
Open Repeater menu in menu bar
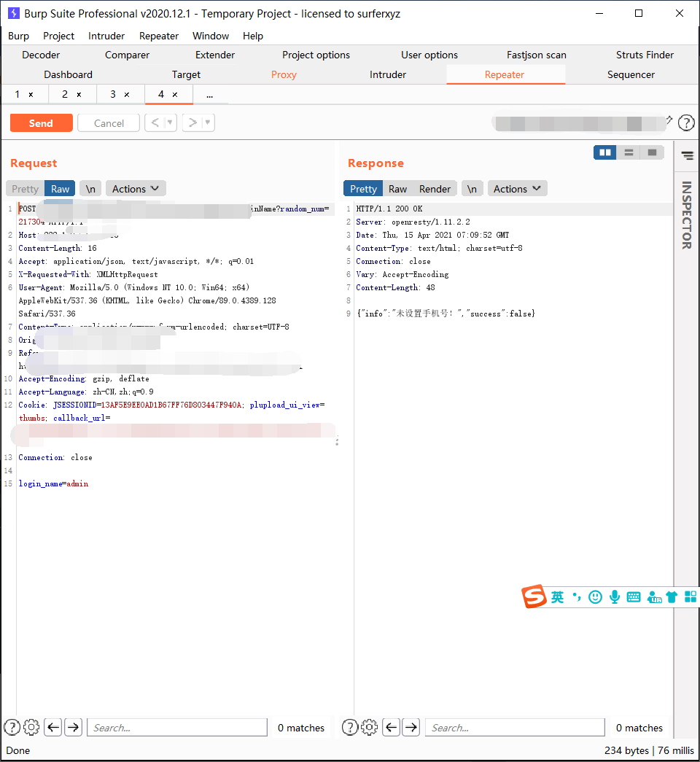pos(159,36)
